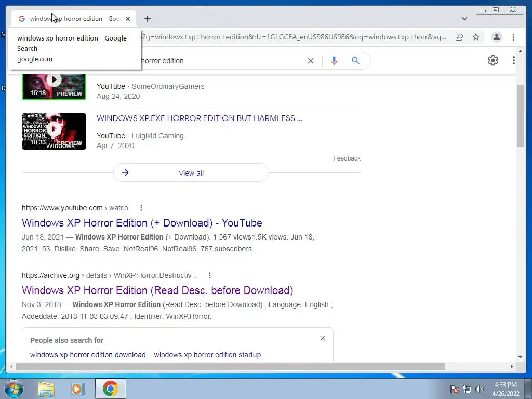This screenshot has height=399, width=532.
Task: Click the address bar URL text
Action: [x=294, y=37]
